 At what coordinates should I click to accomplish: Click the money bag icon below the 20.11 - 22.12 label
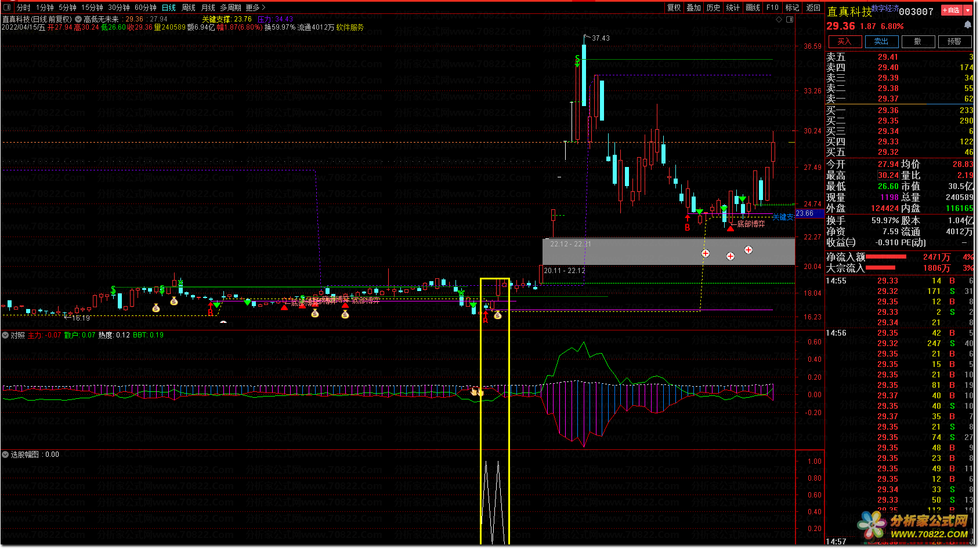click(497, 315)
